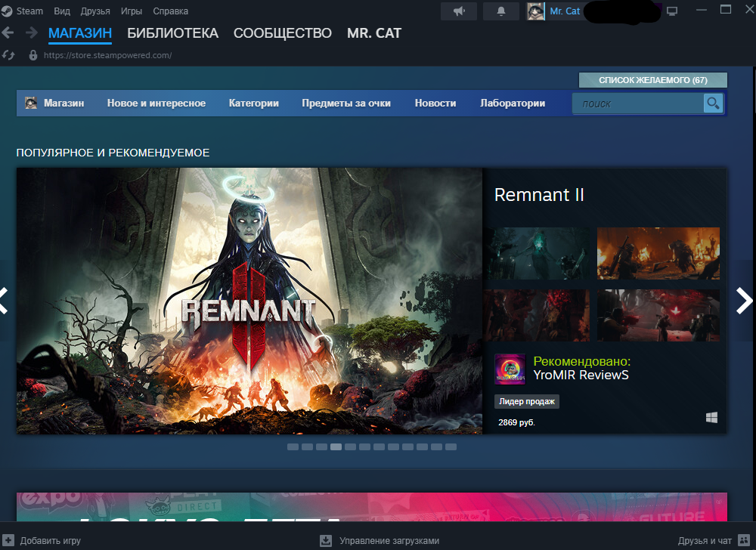Open the Справка menu

coord(170,11)
